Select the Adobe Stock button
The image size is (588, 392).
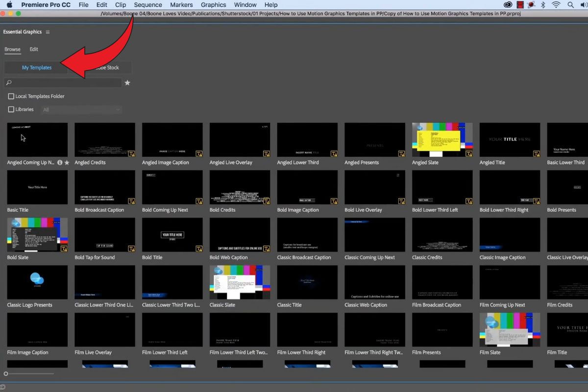coord(100,68)
